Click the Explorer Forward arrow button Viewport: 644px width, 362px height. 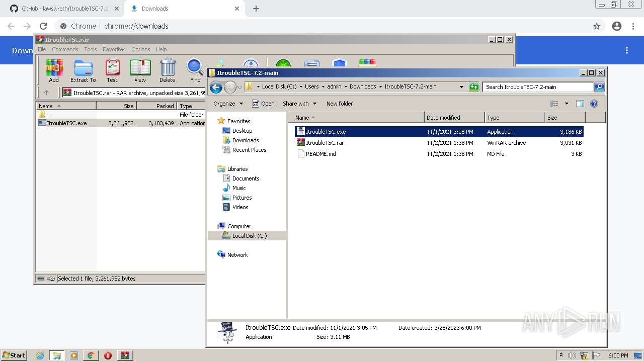click(230, 87)
